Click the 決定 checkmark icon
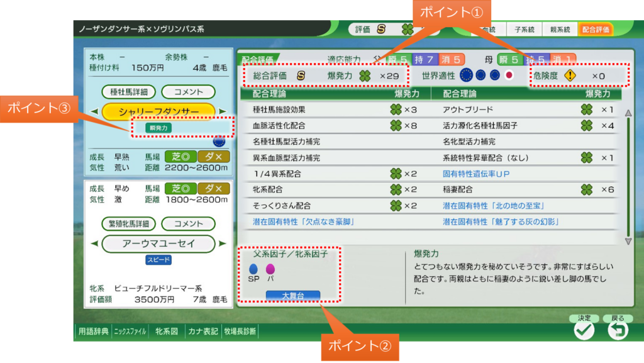 (x=584, y=330)
